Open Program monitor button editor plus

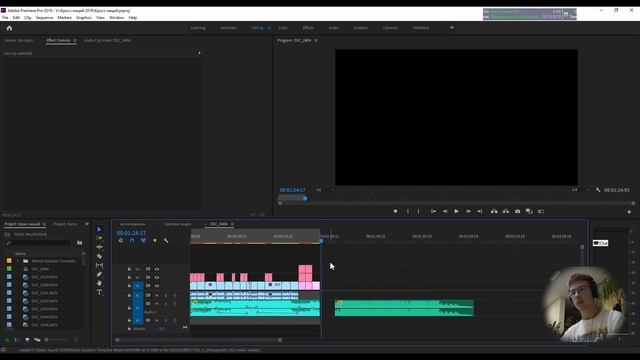[x=629, y=212]
